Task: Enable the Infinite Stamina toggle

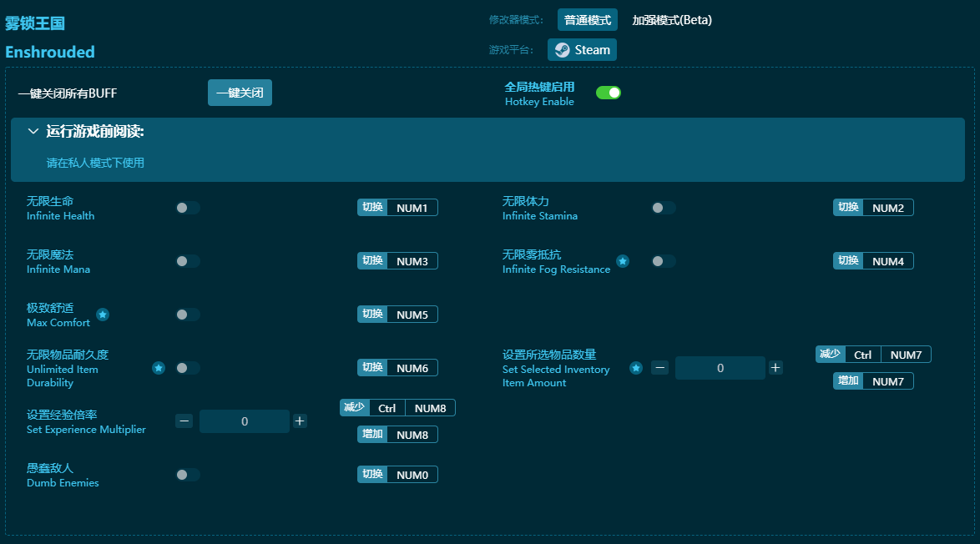Action: 663,208
